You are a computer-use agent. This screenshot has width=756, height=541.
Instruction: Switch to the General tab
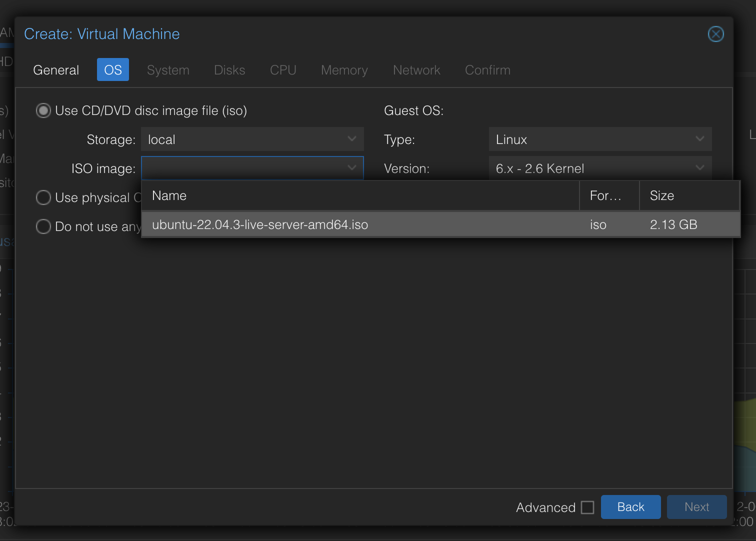56,70
